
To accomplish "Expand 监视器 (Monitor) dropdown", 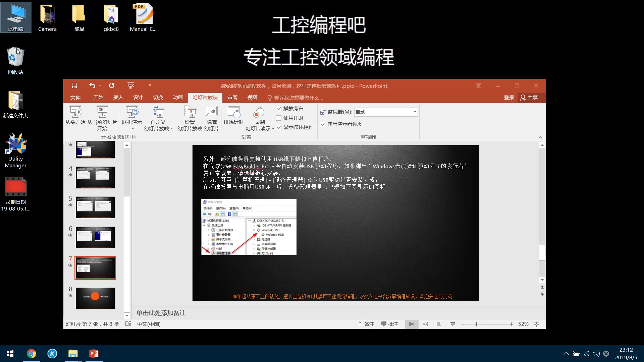I will (x=413, y=112).
